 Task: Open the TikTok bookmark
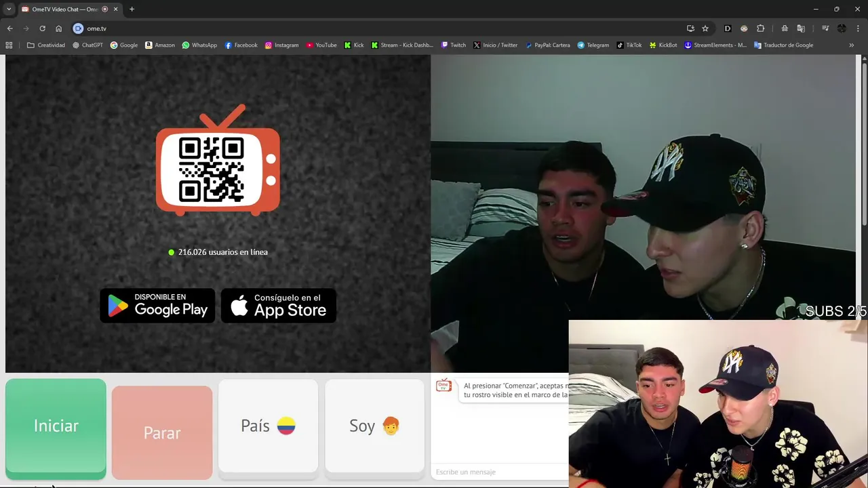point(629,45)
